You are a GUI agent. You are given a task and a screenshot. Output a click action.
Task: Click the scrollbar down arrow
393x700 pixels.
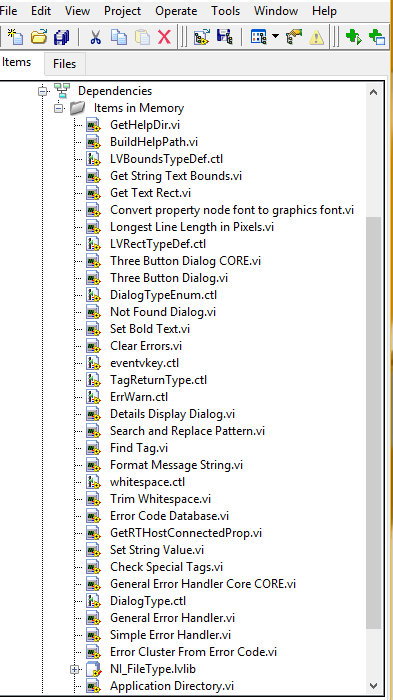click(373, 685)
